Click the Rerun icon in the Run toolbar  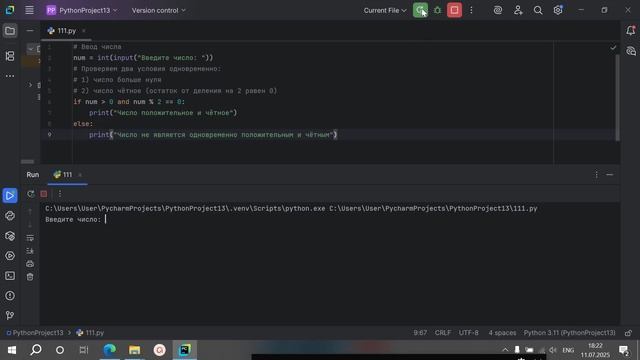click(x=31, y=194)
